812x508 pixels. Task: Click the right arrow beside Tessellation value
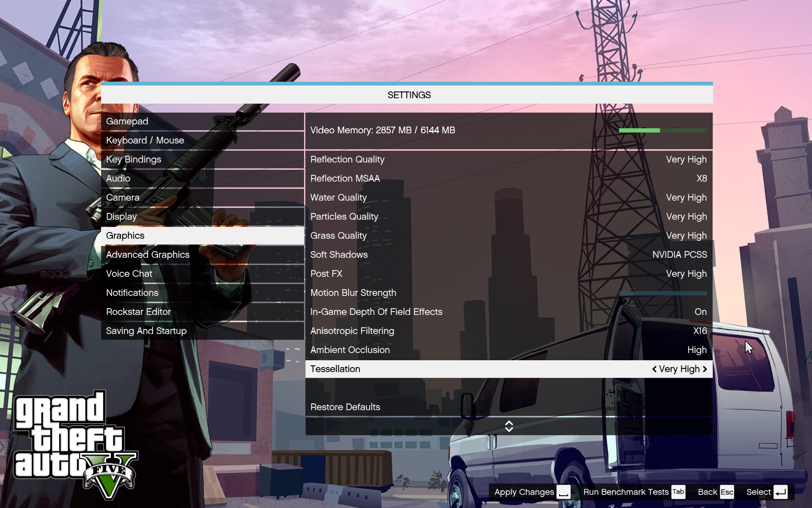coord(705,369)
